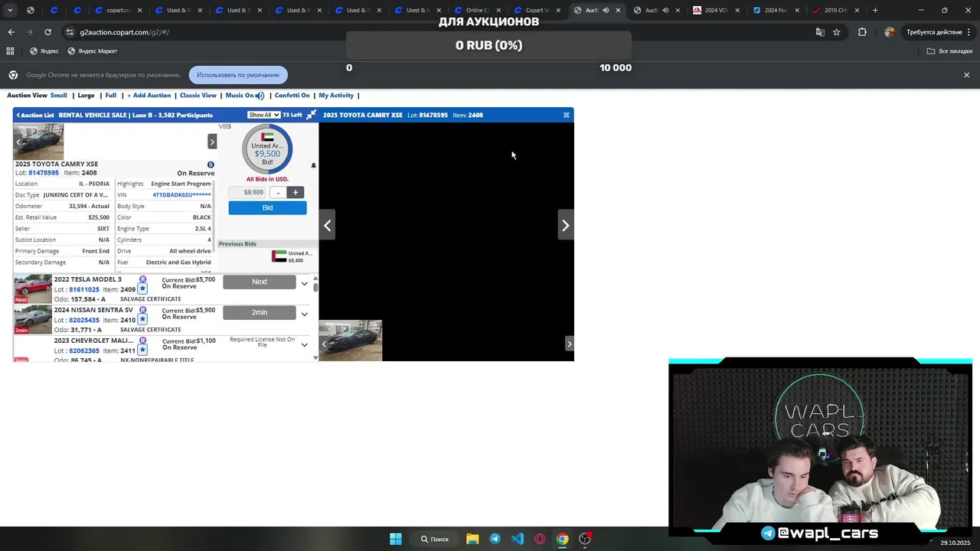
Task: Click the bid notification bell icon
Action: point(313,165)
